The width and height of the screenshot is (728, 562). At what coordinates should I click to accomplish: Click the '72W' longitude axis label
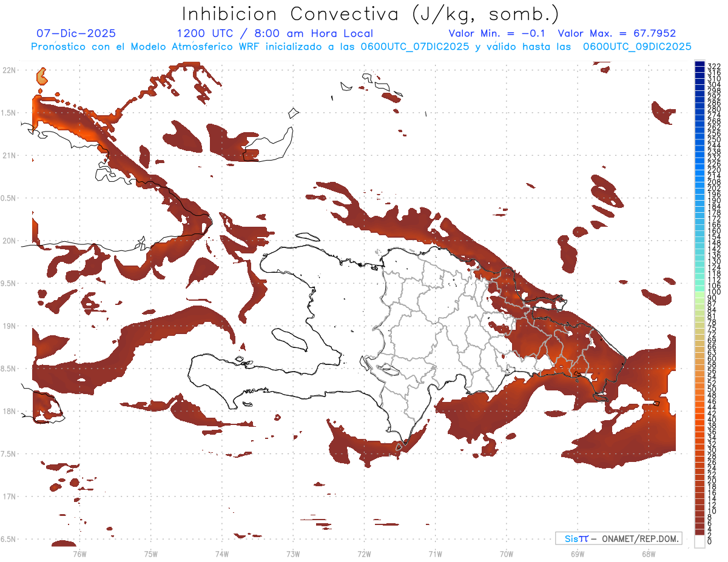[x=364, y=554]
